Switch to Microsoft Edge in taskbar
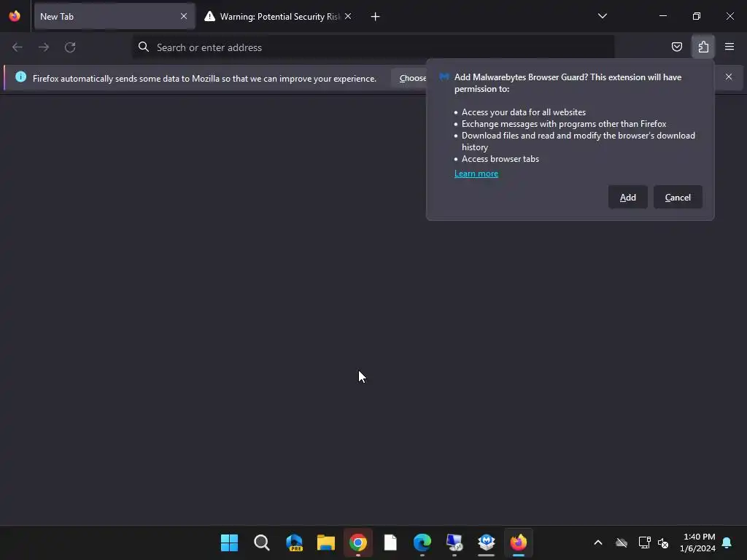The height and width of the screenshot is (560, 747). (422, 542)
